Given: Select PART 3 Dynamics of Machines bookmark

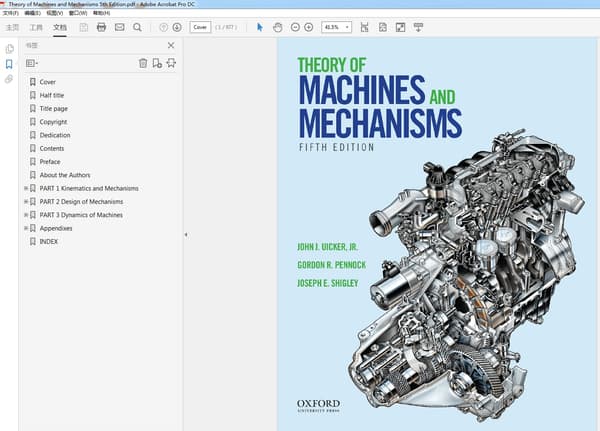Looking at the screenshot, I should point(81,215).
